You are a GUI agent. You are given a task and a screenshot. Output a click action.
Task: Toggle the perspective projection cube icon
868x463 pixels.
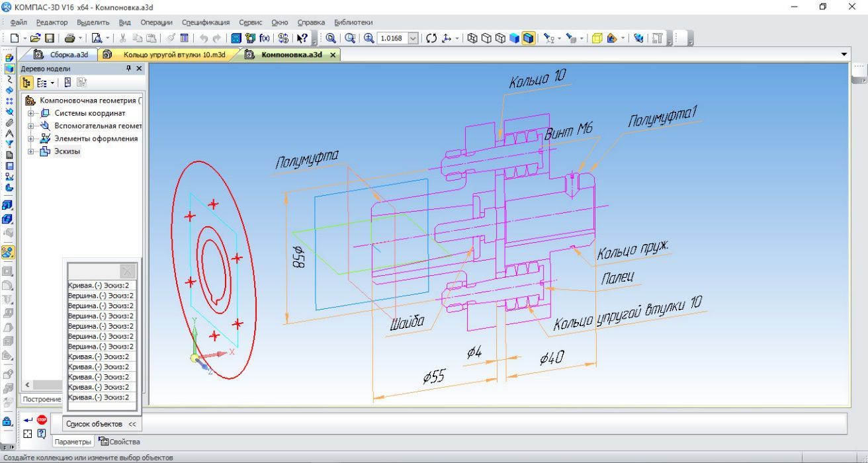click(x=597, y=38)
